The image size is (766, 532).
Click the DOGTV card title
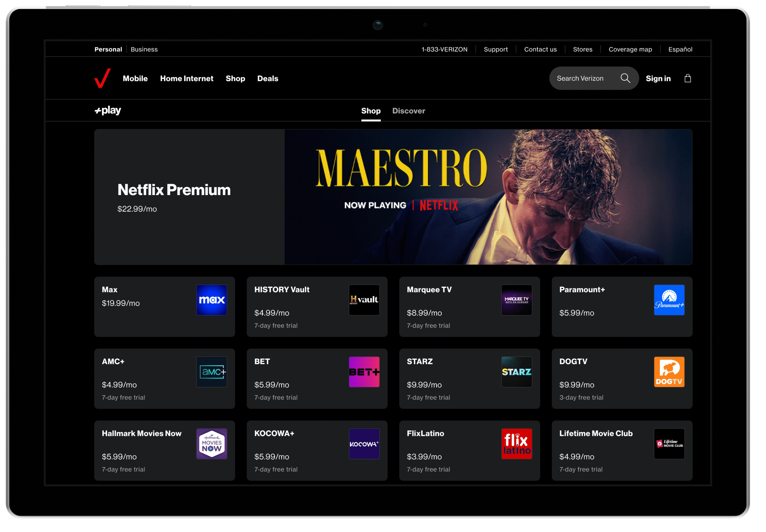pos(573,361)
